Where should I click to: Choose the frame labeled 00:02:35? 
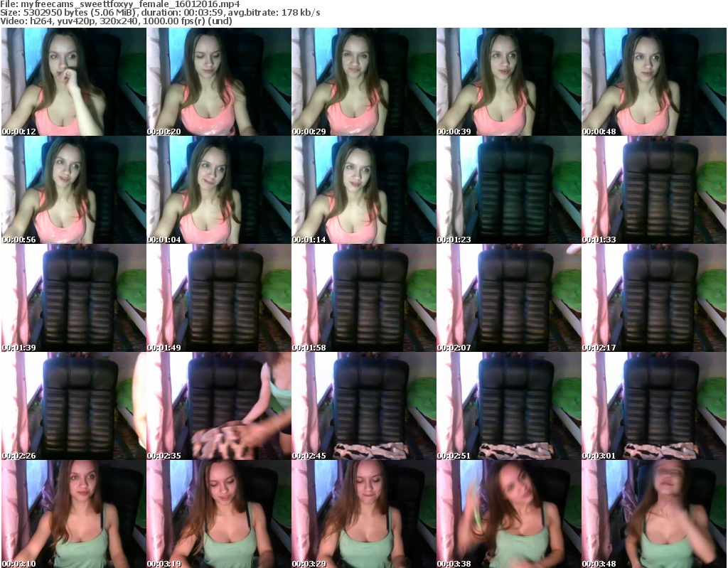click(219, 406)
